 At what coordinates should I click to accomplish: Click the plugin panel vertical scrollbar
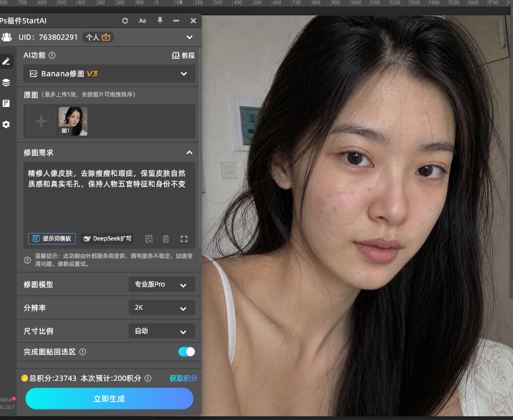(x=200, y=147)
